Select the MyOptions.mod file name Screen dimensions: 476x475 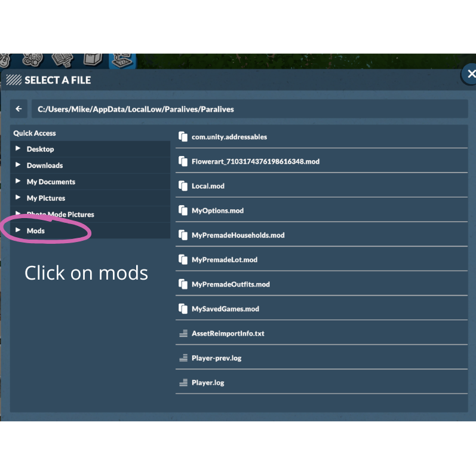217,210
